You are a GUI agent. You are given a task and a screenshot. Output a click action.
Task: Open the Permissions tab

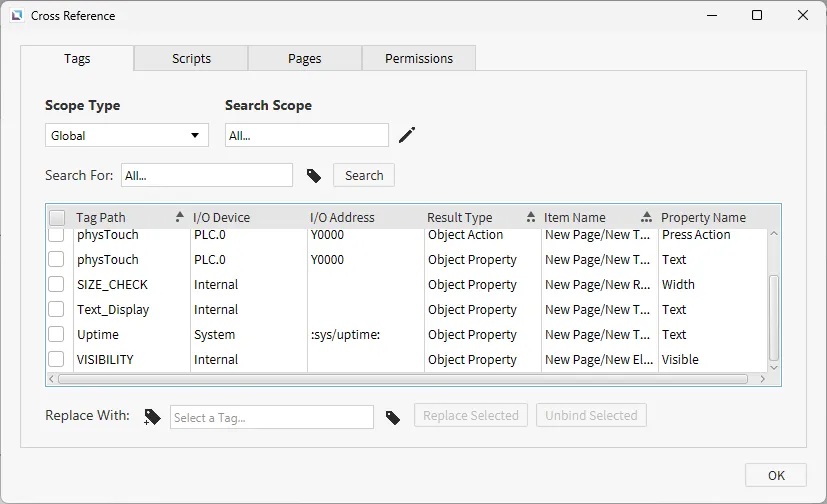419,59
